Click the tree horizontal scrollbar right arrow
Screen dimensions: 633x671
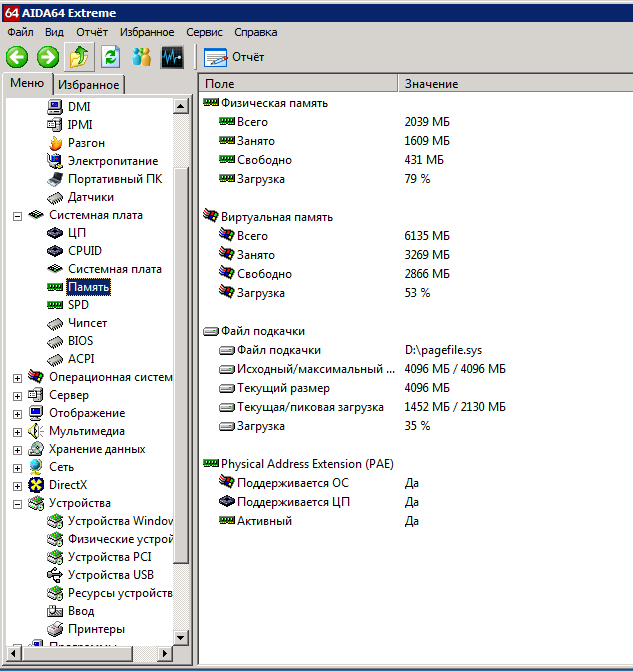tap(165, 653)
